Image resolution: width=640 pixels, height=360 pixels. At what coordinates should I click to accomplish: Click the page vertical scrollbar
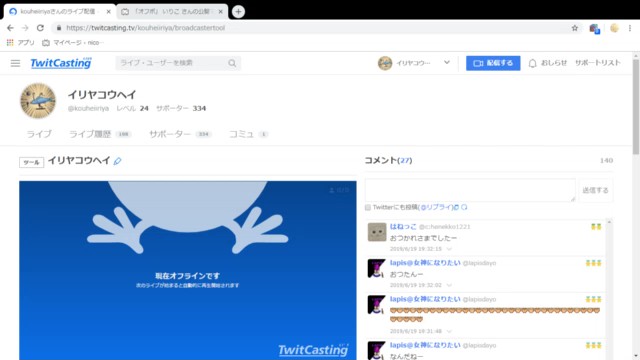pyautogui.click(x=636, y=107)
